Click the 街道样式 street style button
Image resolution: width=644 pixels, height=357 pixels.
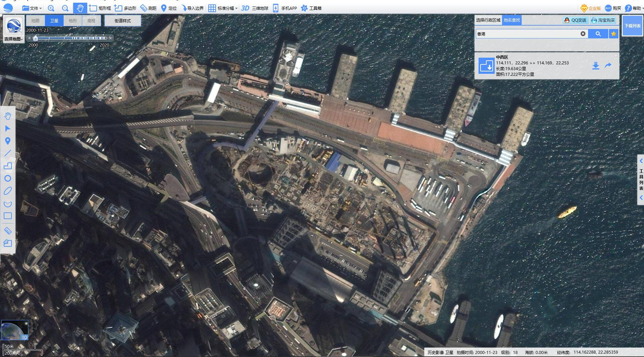coord(123,21)
